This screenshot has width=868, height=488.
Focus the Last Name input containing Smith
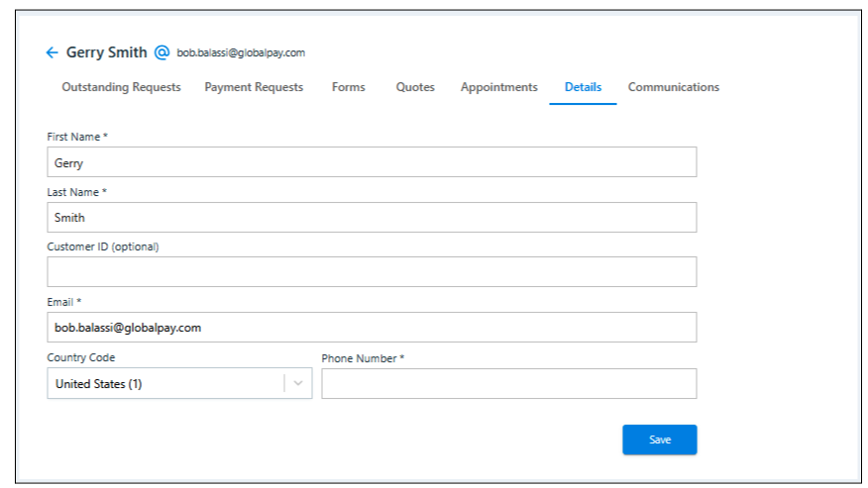pos(372,218)
